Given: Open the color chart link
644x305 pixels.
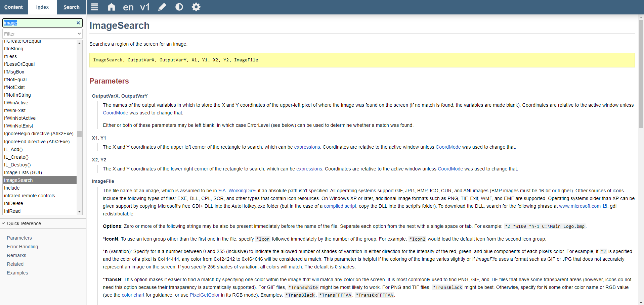Looking at the screenshot, I should point(133,295).
